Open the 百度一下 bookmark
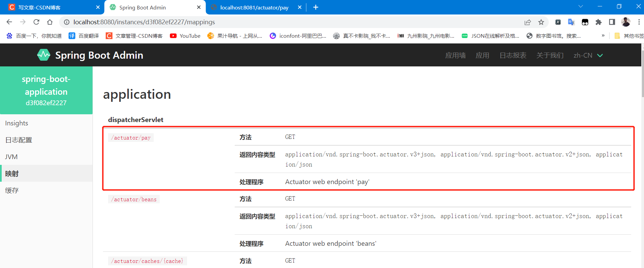644x268 pixels. point(34,36)
